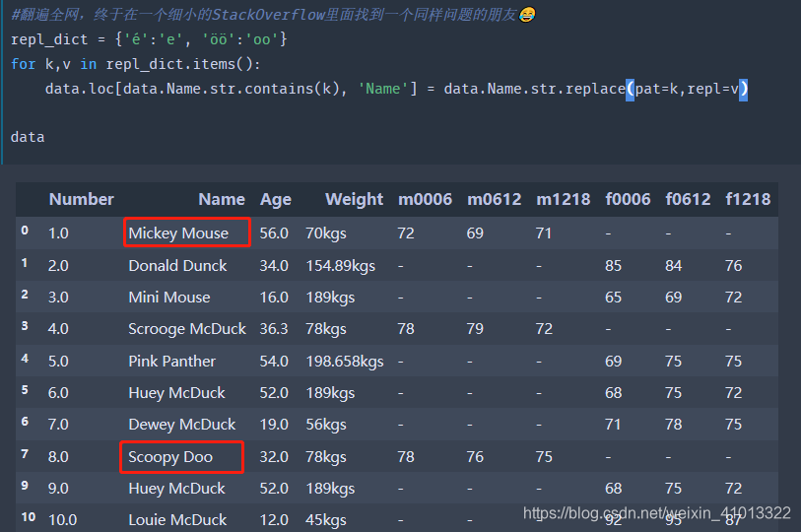Click the weight value '198.658kgs'
The width and height of the screenshot is (801, 532).
tap(344, 362)
